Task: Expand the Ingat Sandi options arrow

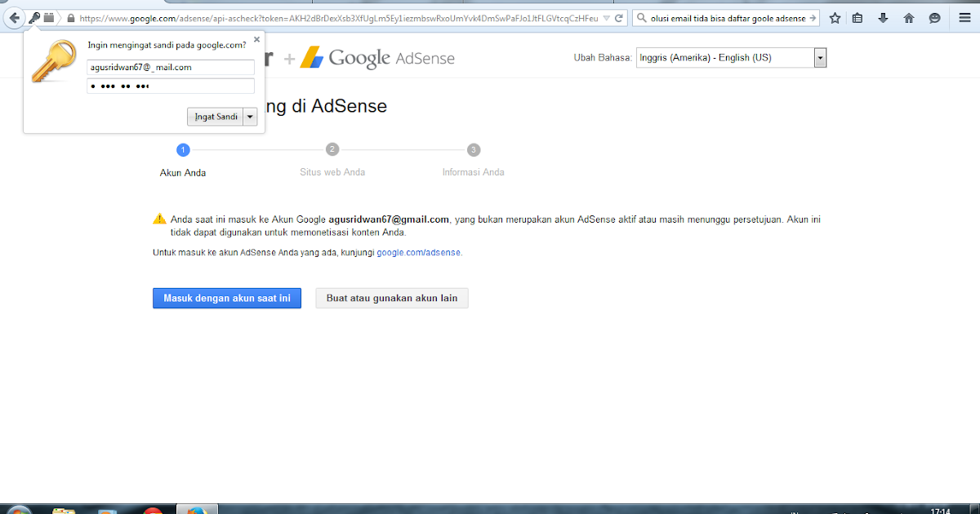Action: pos(250,117)
